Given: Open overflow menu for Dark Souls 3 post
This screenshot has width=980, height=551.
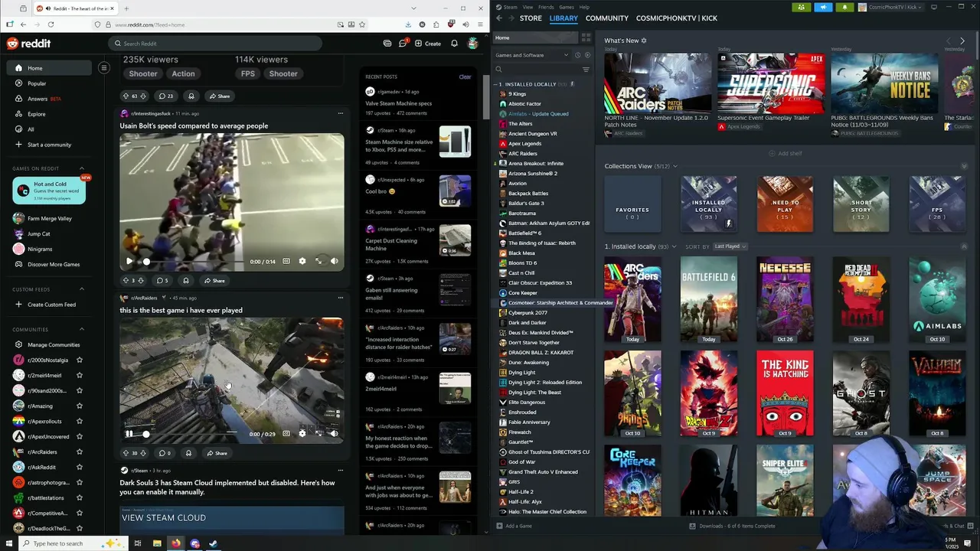Looking at the screenshot, I should pos(341,470).
